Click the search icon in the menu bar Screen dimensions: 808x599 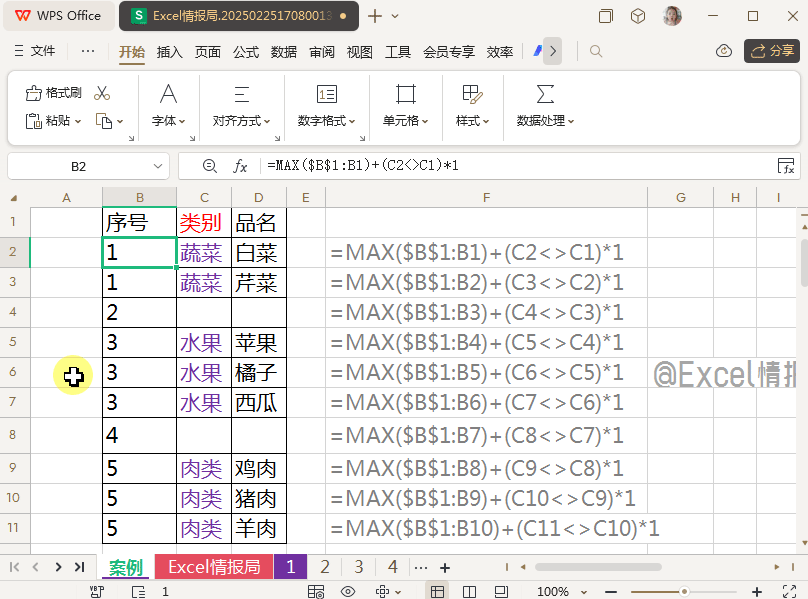(596, 51)
